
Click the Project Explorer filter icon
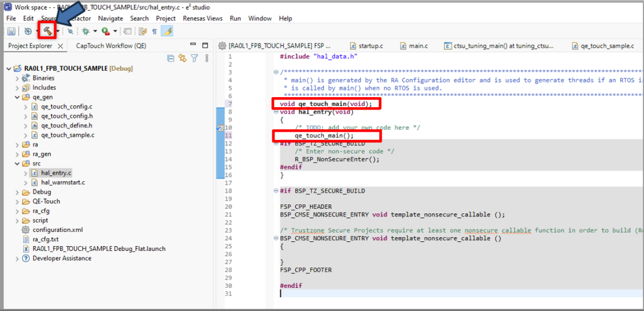[x=194, y=58]
